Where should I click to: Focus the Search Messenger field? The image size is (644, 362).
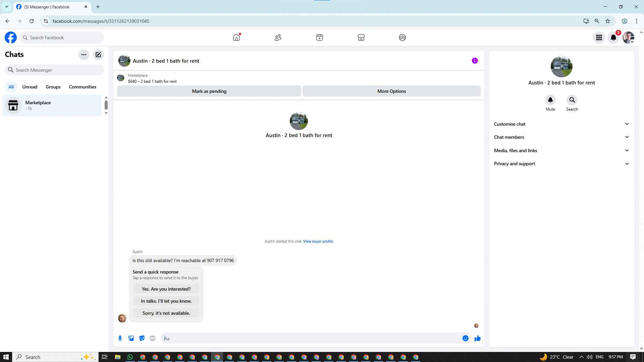click(54, 70)
